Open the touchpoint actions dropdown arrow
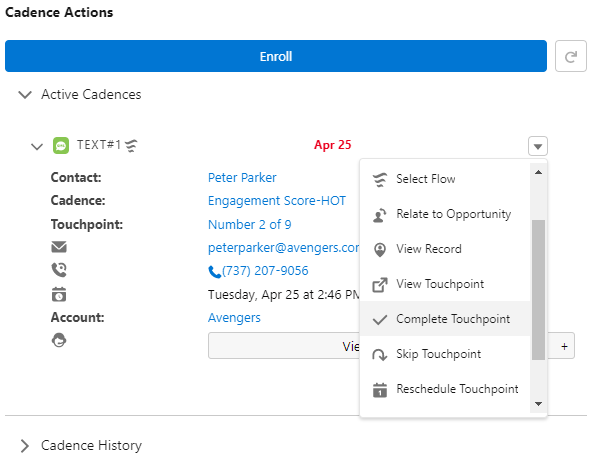 tap(538, 146)
